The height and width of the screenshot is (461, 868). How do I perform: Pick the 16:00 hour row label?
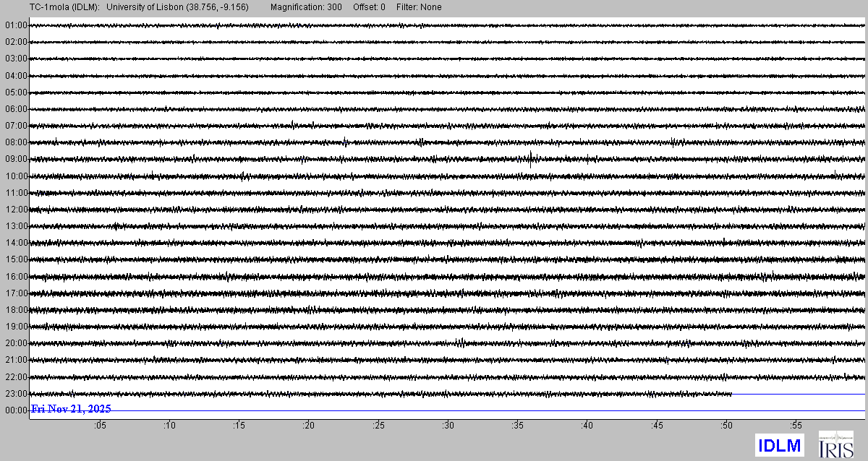15,277
